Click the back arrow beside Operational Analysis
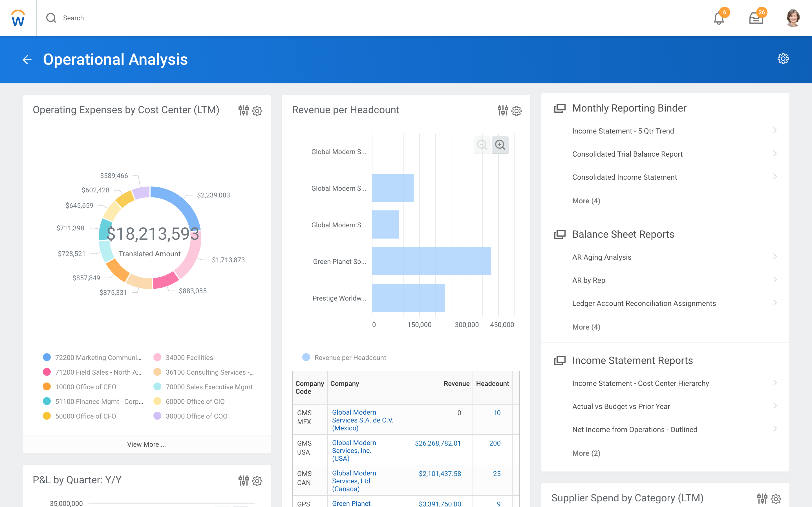This screenshot has height=507, width=812. (27, 60)
